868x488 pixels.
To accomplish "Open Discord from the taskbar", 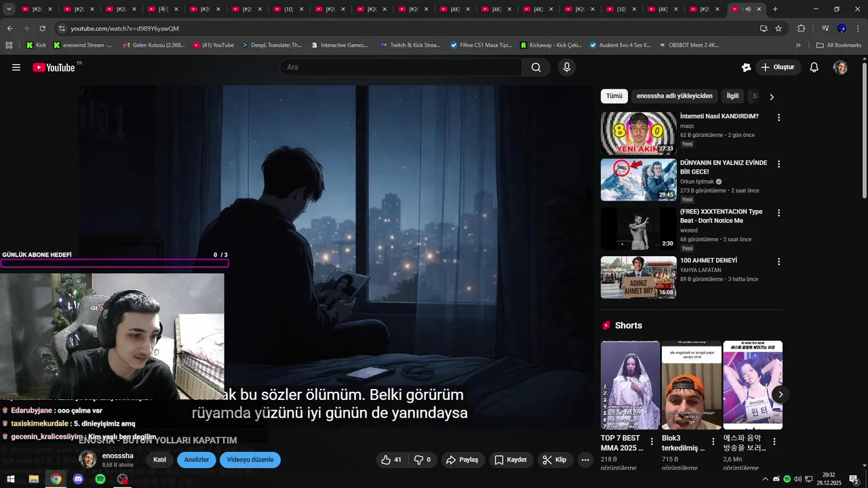I will coord(78,479).
